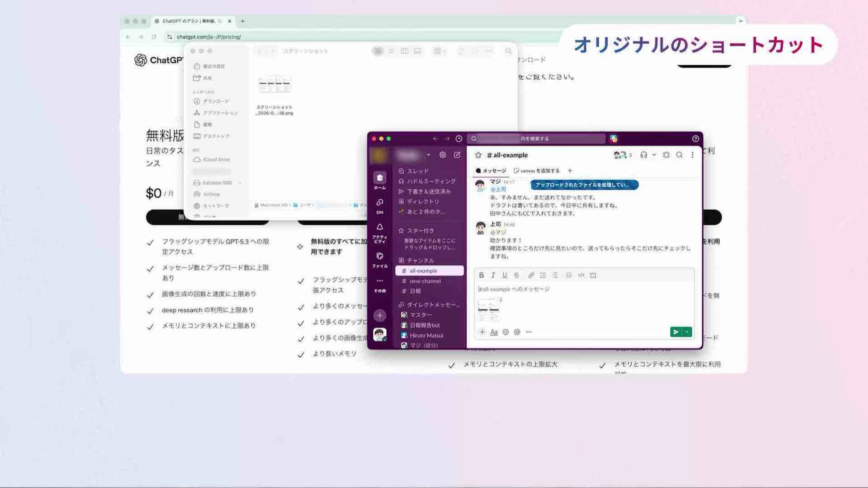
Task: Toggle bold formatting in message composer
Action: (481, 275)
